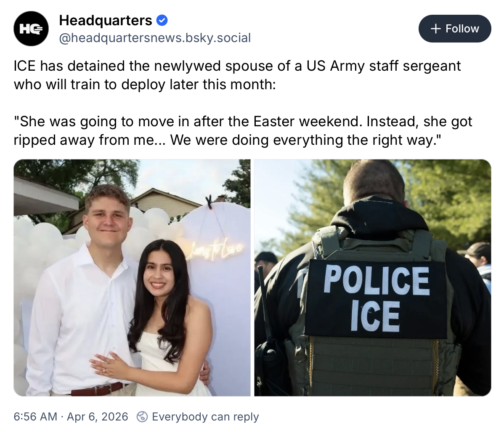The image size is (504, 431).
Task: Open the @headquartersnews.bsky.social handle link
Action: [x=155, y=38]
